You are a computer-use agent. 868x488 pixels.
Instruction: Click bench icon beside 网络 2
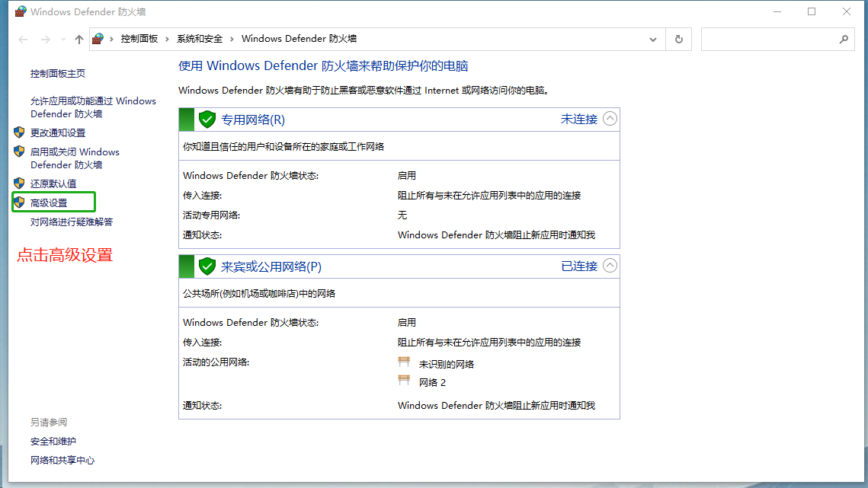pyautogui.click(x=404, y=380)
